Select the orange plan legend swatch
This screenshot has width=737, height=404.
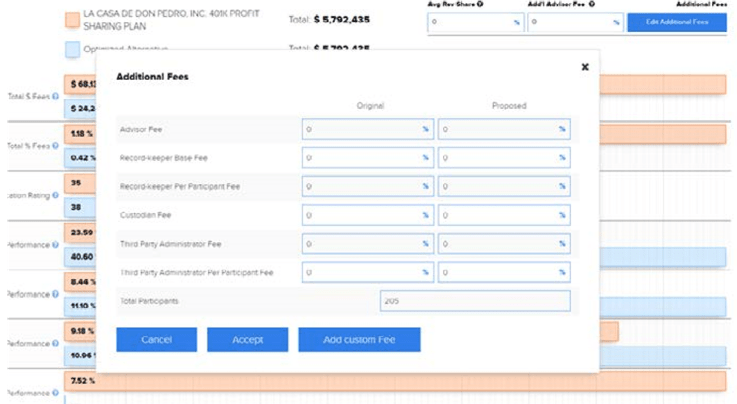(x=72, y=20)
